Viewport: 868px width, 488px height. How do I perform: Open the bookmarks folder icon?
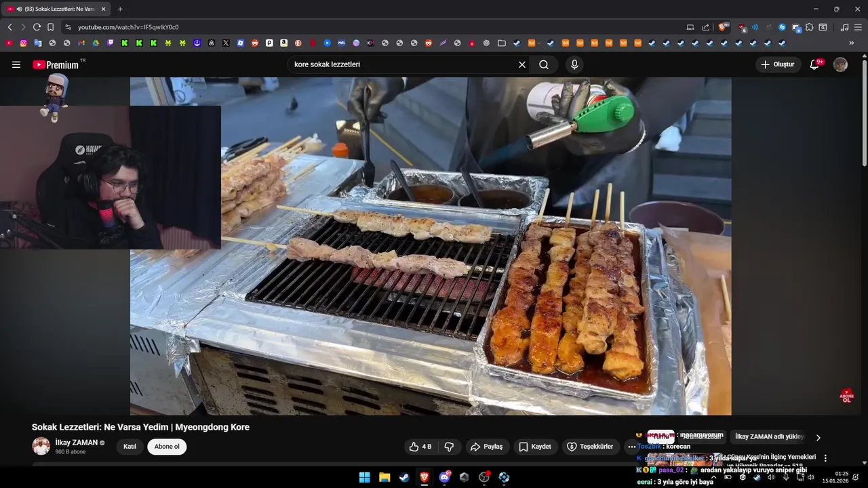click(501, 43)
